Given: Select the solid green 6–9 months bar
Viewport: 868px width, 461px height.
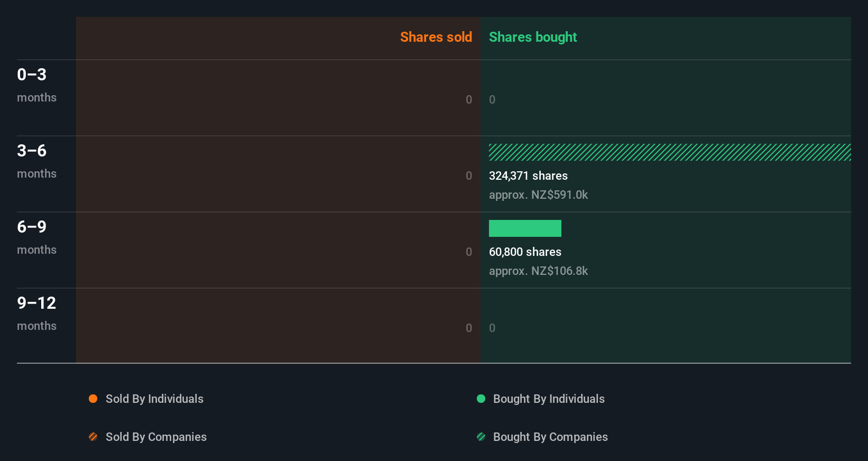Looking at the screenshot, I should [525, 228].
